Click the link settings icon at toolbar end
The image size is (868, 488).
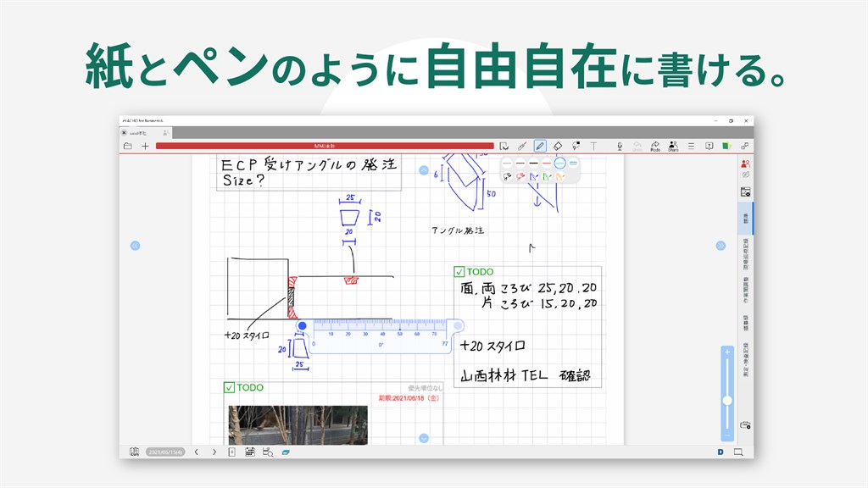tap(744, 146)
